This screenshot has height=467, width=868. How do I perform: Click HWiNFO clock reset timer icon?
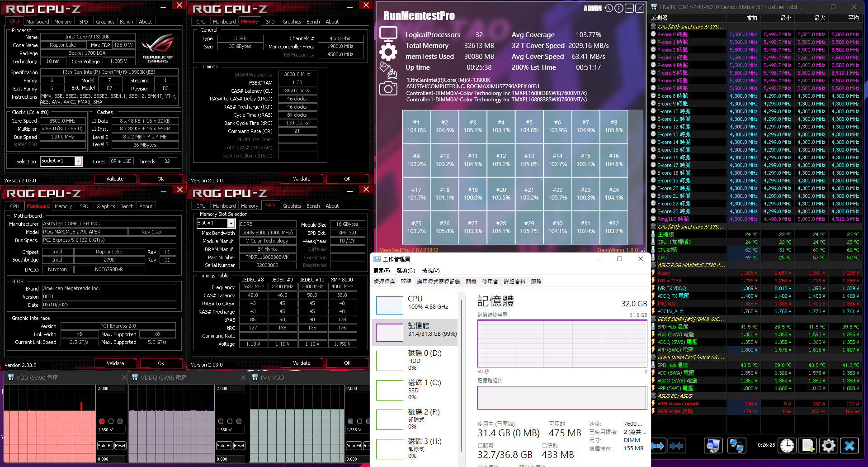coord(787,446)
